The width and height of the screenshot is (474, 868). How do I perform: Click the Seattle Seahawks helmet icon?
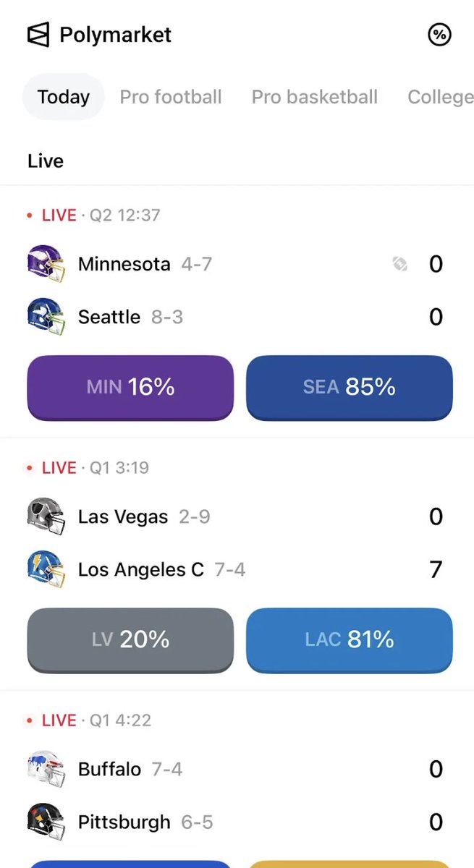tap(46, 316)
